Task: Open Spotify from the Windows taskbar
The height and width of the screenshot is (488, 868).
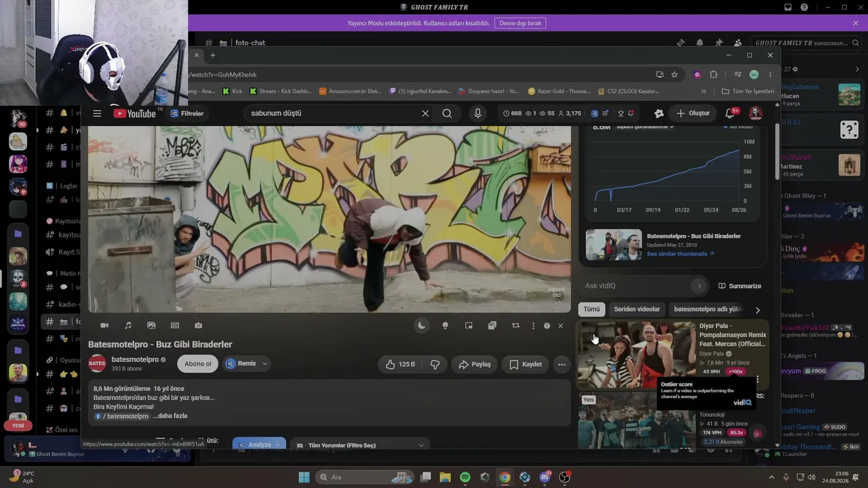Action: tap(465, 477)
